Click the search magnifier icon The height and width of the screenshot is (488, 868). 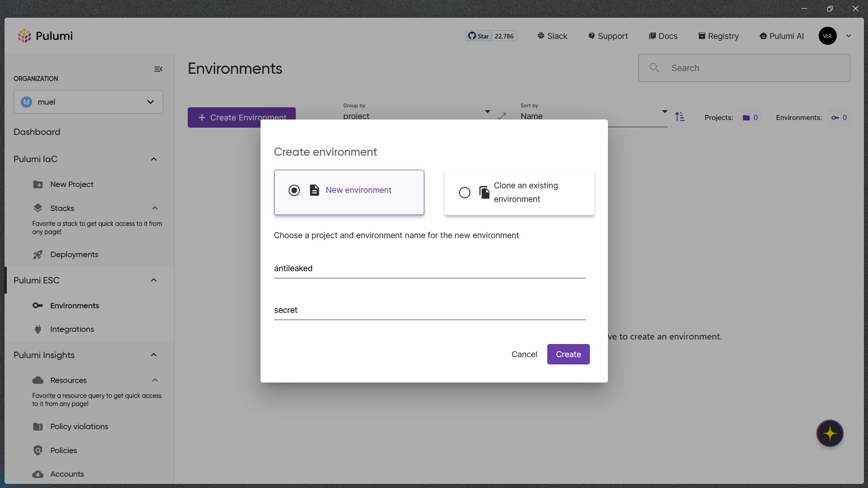[x=654, y=68]
